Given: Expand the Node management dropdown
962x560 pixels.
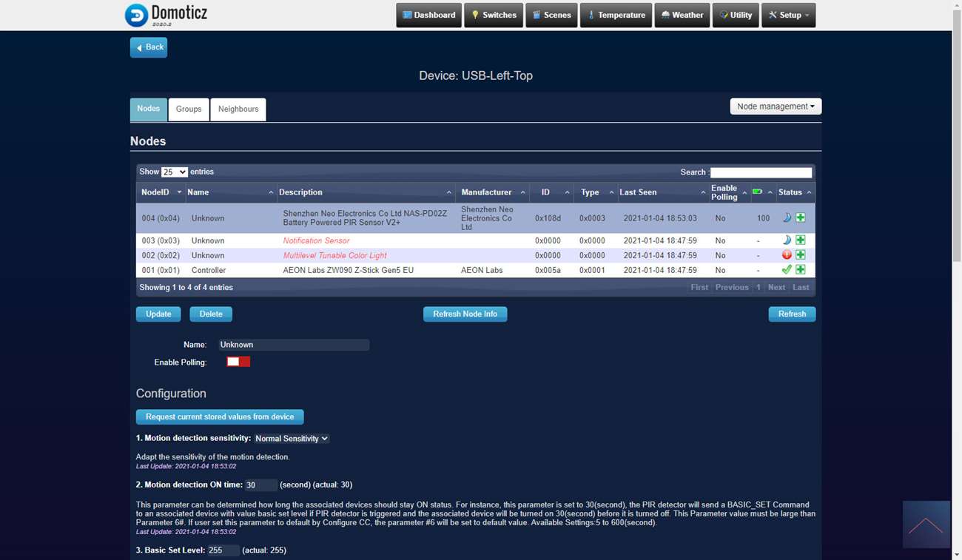Looking at the screenshot, I should [x=776, y=107].
